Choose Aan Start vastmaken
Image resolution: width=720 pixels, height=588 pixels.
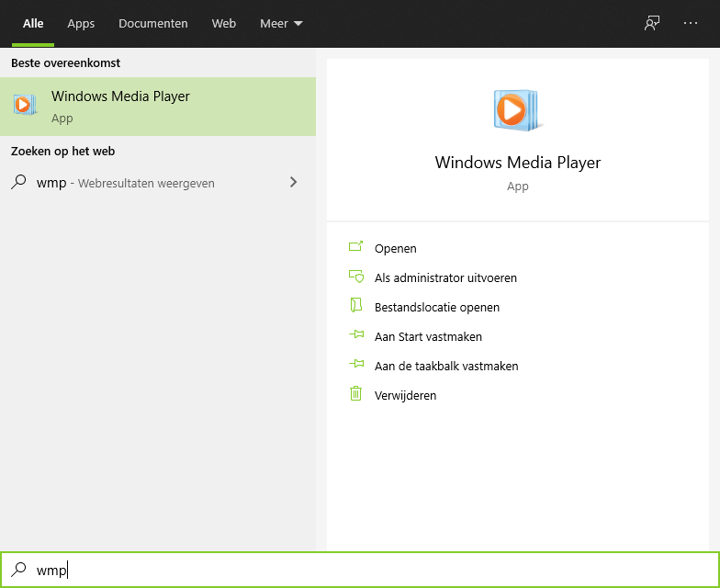(428, 336)
